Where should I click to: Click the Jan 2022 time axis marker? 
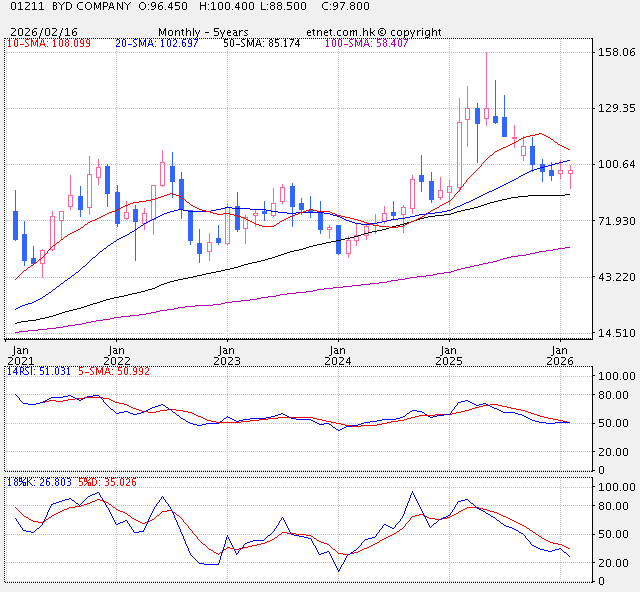click(116, 355)
